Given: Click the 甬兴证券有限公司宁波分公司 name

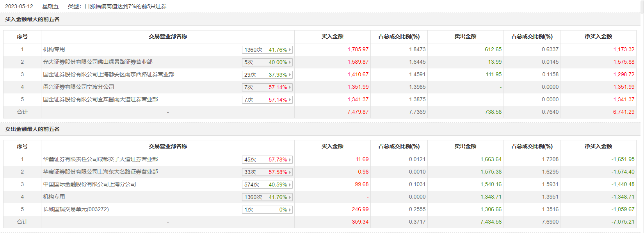Looking at the screenshot, I should click(78, 87).
